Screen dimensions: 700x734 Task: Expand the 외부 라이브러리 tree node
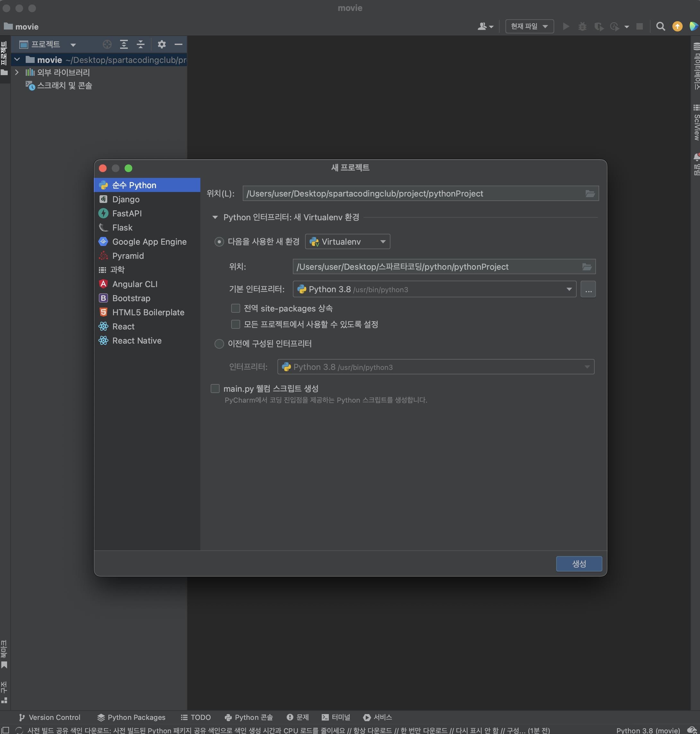[x=16, y=72]
